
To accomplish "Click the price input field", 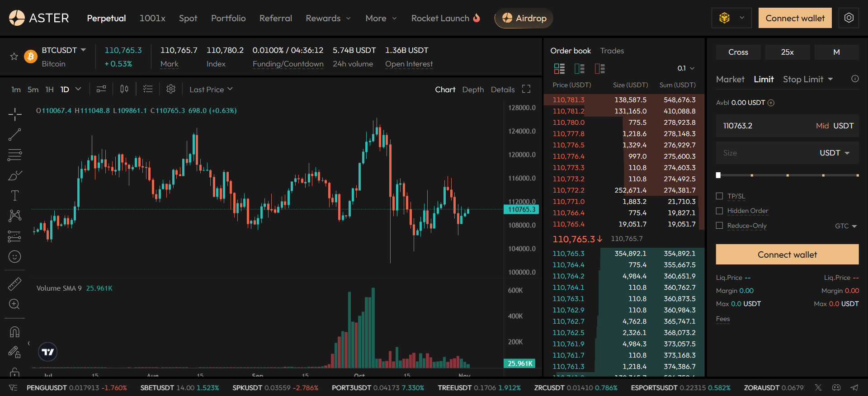I will pyautogui.click(x=787, y=126).
